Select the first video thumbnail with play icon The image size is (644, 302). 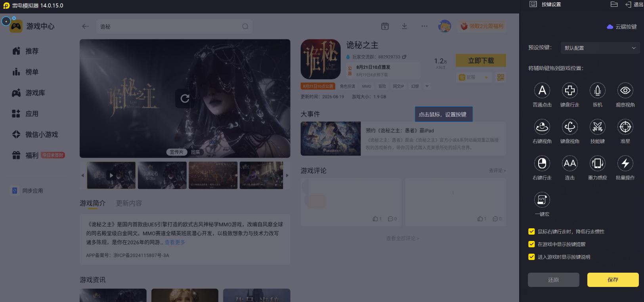pos(111,175)
